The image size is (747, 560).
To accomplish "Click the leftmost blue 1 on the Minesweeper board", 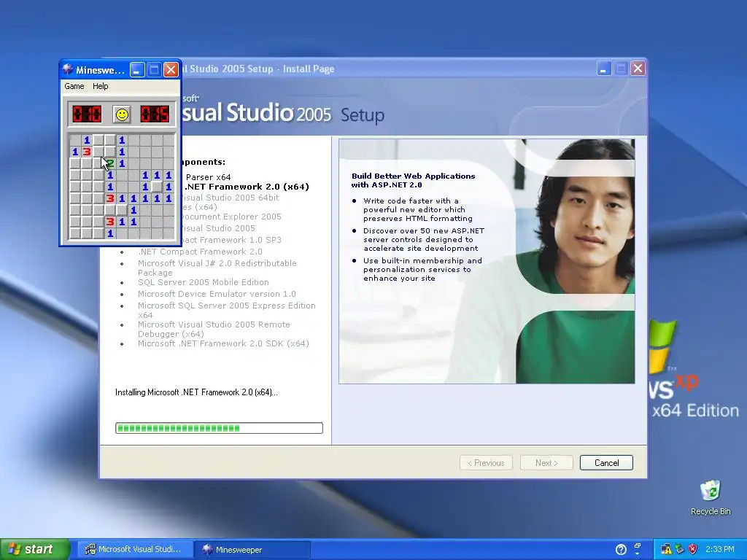I will click(75, 152).
